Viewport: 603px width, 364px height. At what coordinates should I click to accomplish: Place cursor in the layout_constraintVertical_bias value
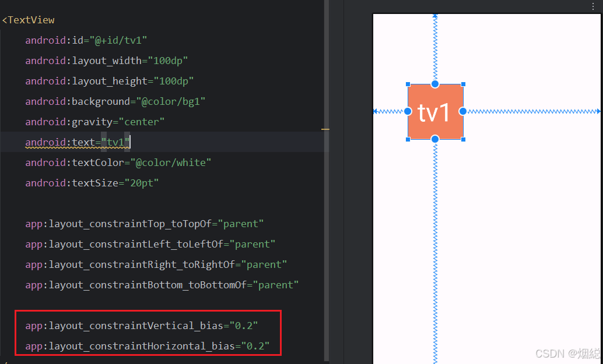(244, 326)
